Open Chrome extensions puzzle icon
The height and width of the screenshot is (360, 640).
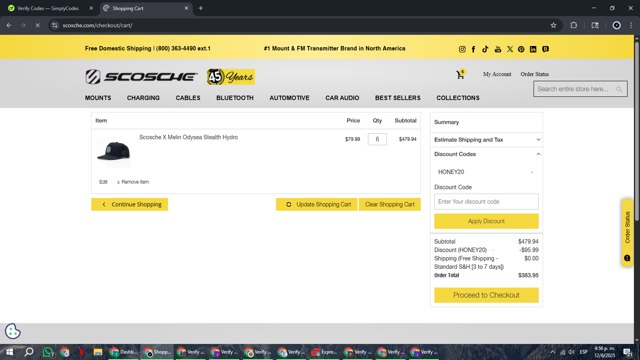[573, 25]
